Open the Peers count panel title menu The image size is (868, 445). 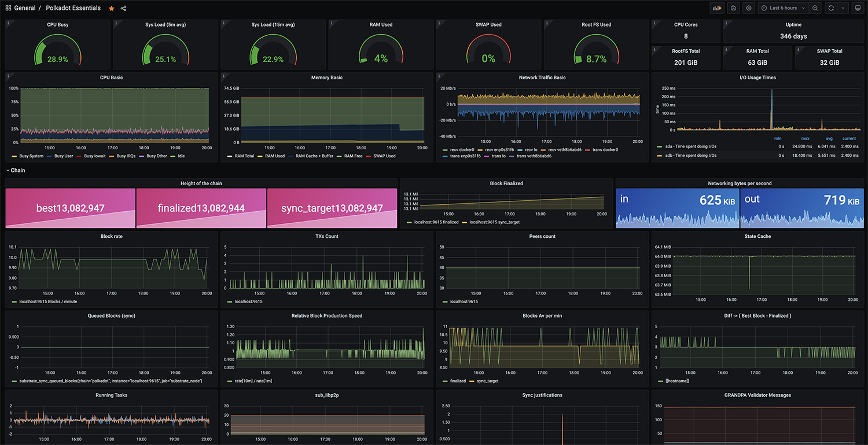[542, 236]
